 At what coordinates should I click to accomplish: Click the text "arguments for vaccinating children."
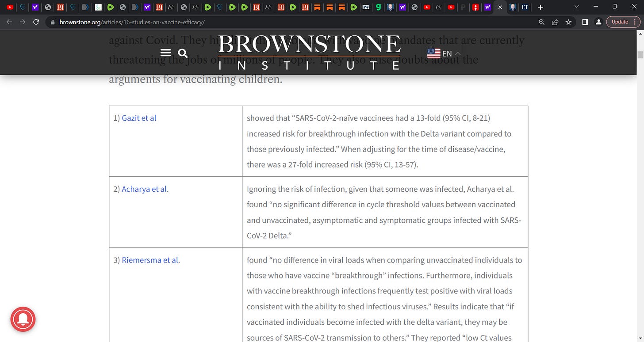195,79
